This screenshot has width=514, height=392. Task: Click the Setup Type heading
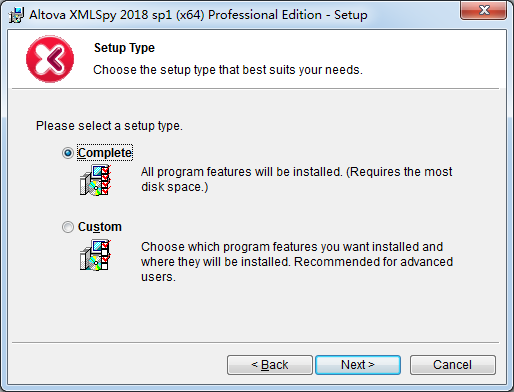click(124, 48)
